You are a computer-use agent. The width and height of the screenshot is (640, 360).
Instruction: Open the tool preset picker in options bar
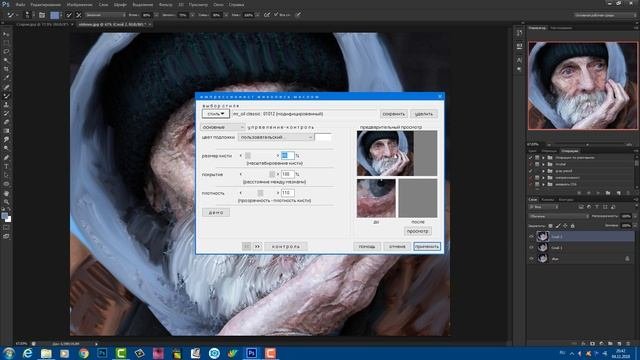12,15
